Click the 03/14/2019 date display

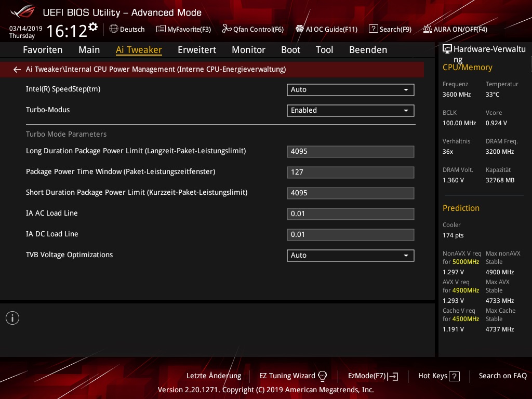(x=26, y=29)
